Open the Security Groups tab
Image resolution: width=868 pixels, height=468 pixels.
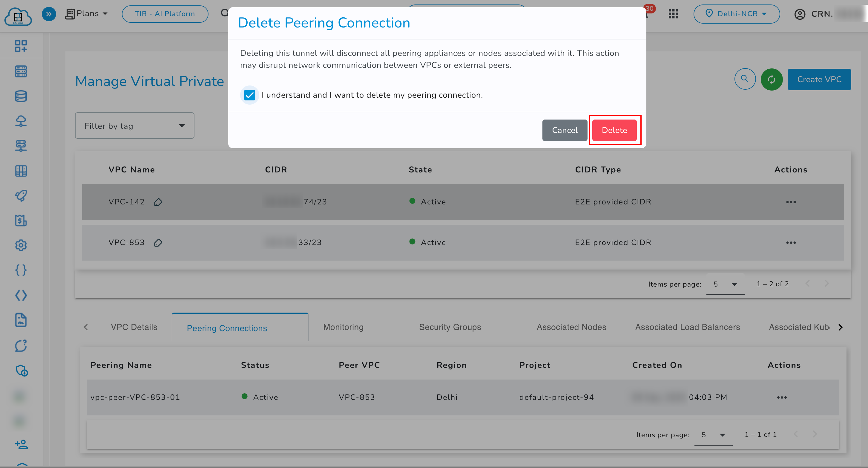pyautogui.click(x=450, y=327)
